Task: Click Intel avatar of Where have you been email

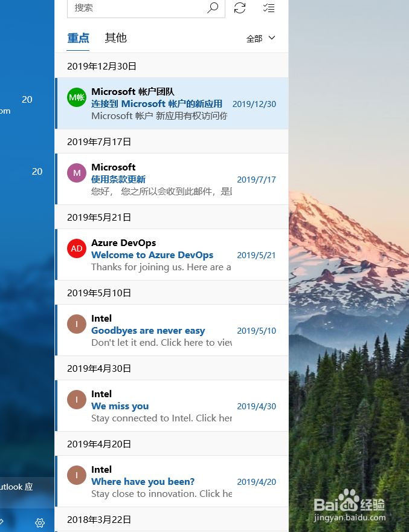Action: [x=77, y=475]
